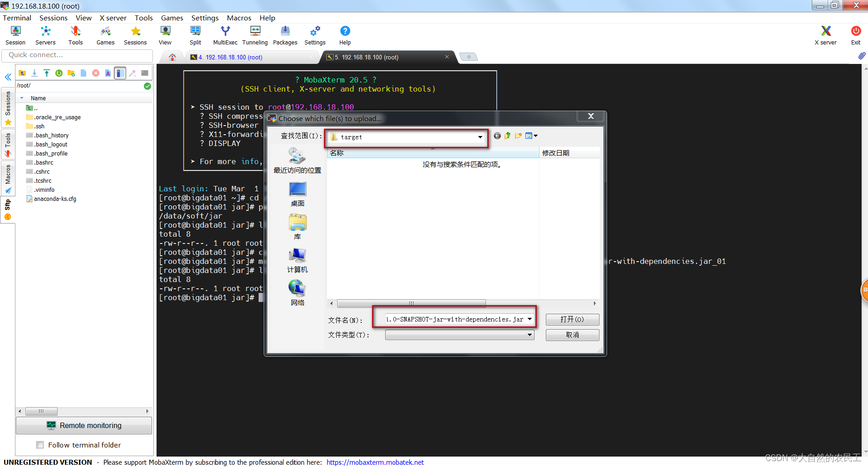Enable Follow terminal folder checkbox

coord(40,445)
